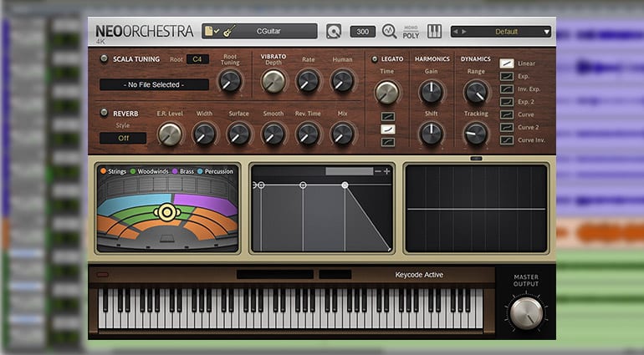The width and height of the screenshot is (644, 355).
Task: Toggle the Reverb power button
Action: [104, 113]
